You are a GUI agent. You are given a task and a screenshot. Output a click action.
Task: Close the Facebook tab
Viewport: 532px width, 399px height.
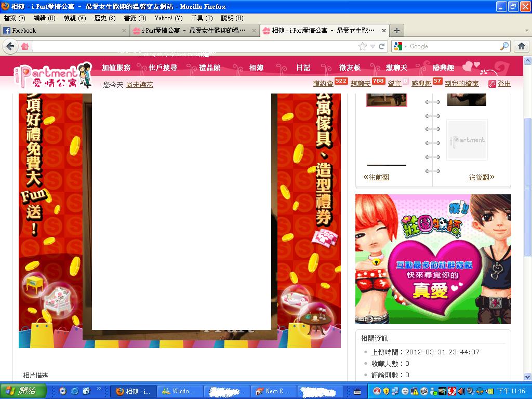[x=124, y=31]
